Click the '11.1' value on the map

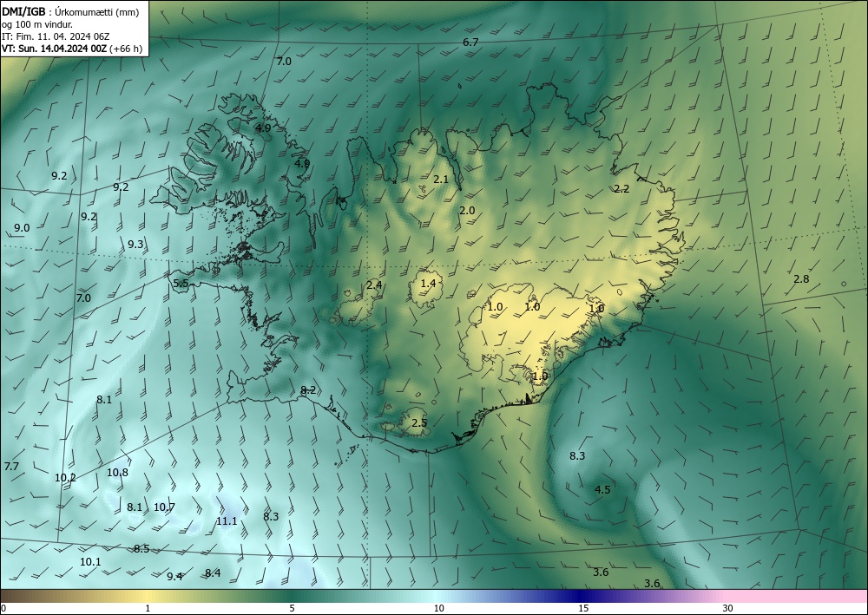(x=227, y=521)
